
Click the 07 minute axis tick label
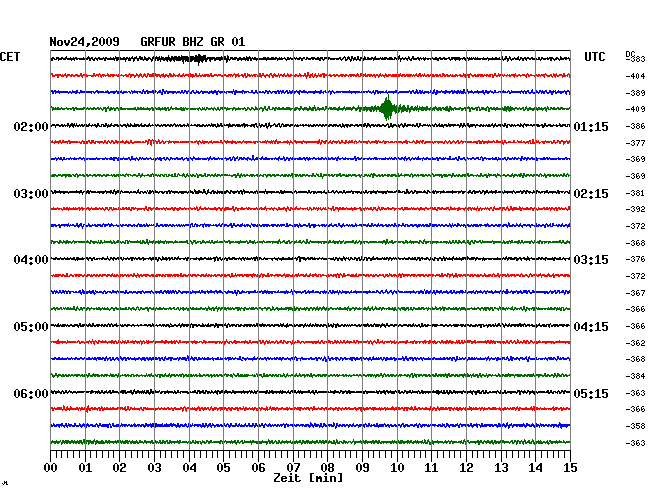(293, 467)
